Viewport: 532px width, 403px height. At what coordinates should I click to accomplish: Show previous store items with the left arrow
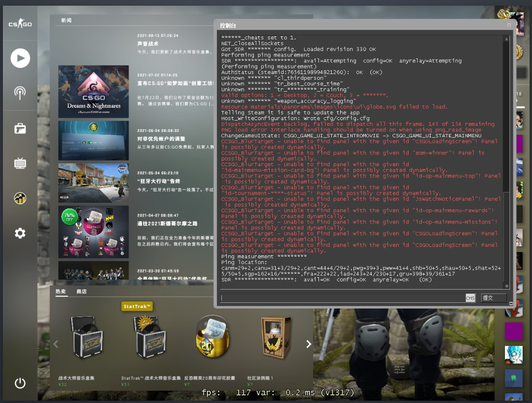click(56, 344)
